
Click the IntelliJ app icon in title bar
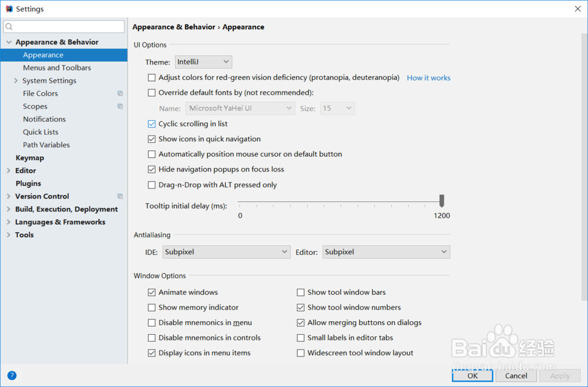(9, 9)
